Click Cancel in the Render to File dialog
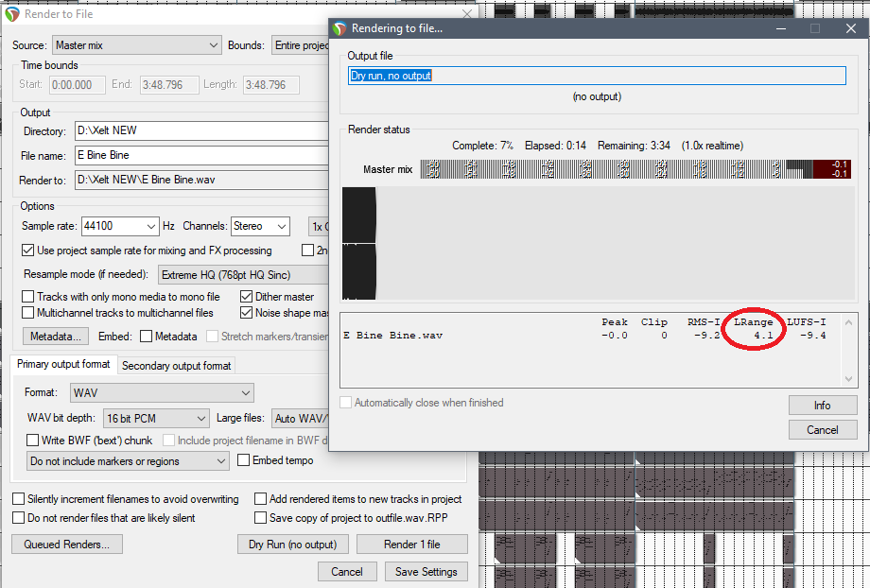This screenshot has width=870, height=588. pyautogui.click(x=347, y=571)
